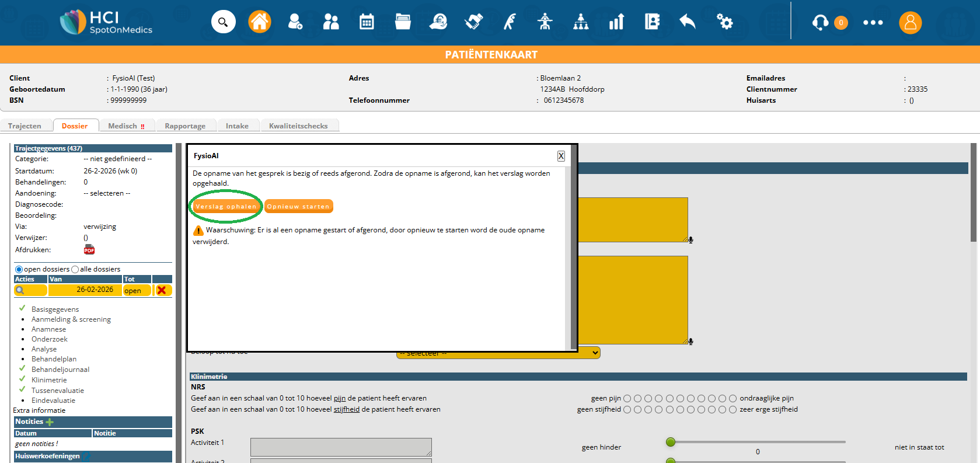Click the orange user profile icon
The width and height of the screenshot is (980, 463).
click(x=909, y=23)
